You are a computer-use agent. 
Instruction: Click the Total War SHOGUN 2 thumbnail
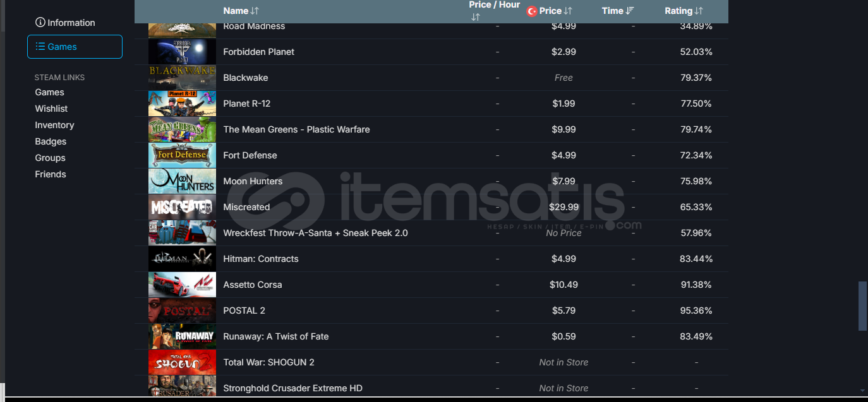point(182,362)
